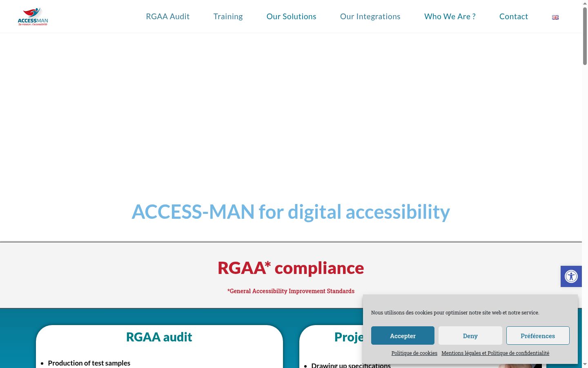
Task: Open the Our Solutions menu
Action: [292, 16]
